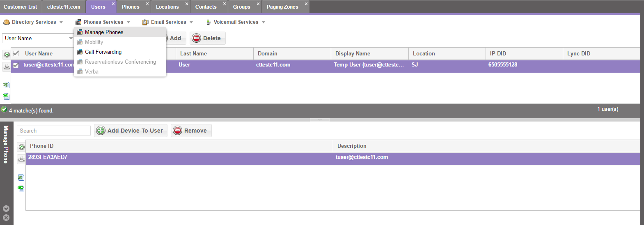Image resolution: width=644 pixels, height=225 pixels.
Task: Sort by the Last Name column header
Action: click(214, 53)
